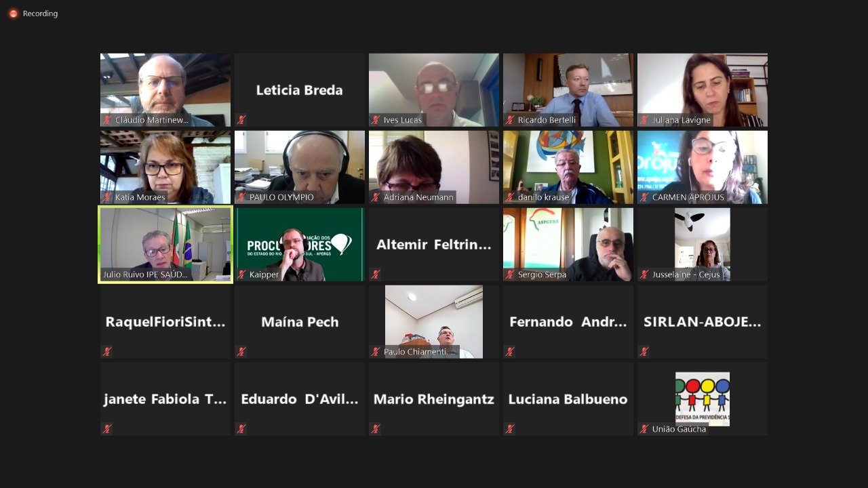Click muted mic icon beside Ricardo Bertelli

[510, 120]
